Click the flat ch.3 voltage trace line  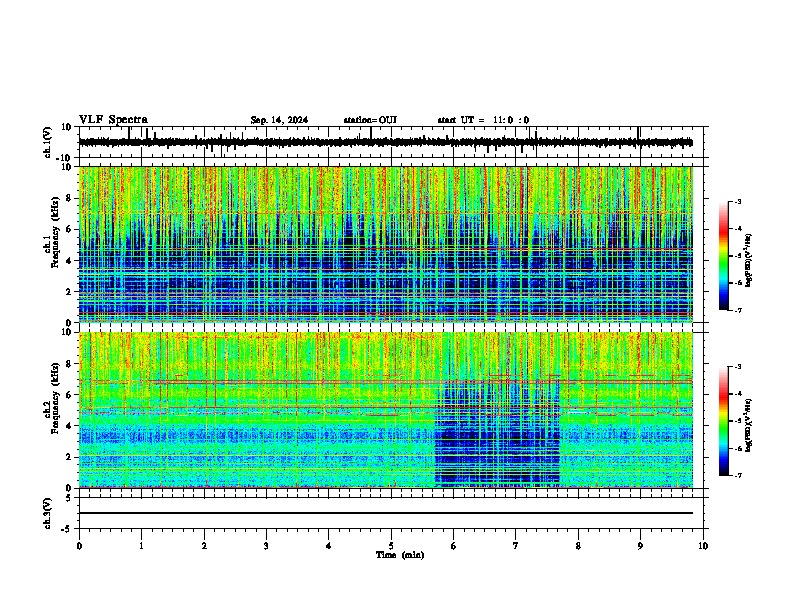pos(385,513)
